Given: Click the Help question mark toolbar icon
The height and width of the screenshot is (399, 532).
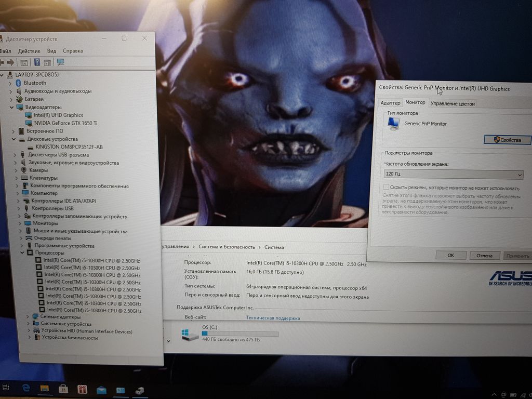Looking at the screenshot, I should point(37,62).
